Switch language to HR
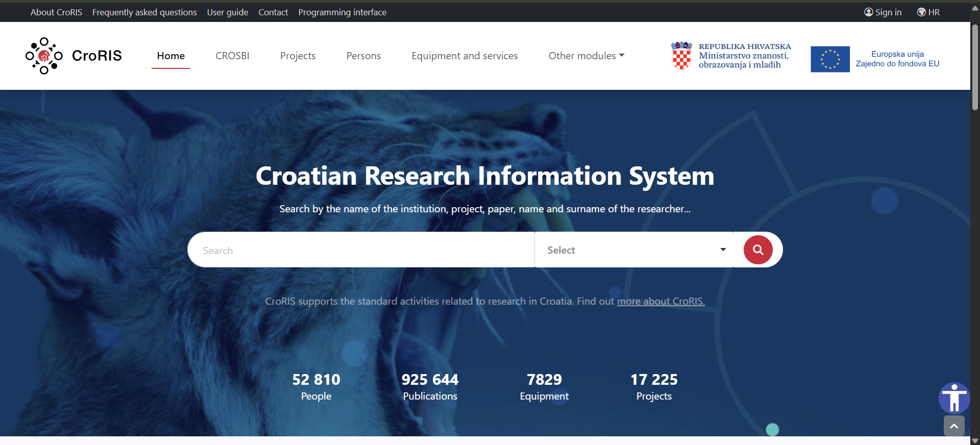Screen dimensions: 980x445 click(934, 12)
